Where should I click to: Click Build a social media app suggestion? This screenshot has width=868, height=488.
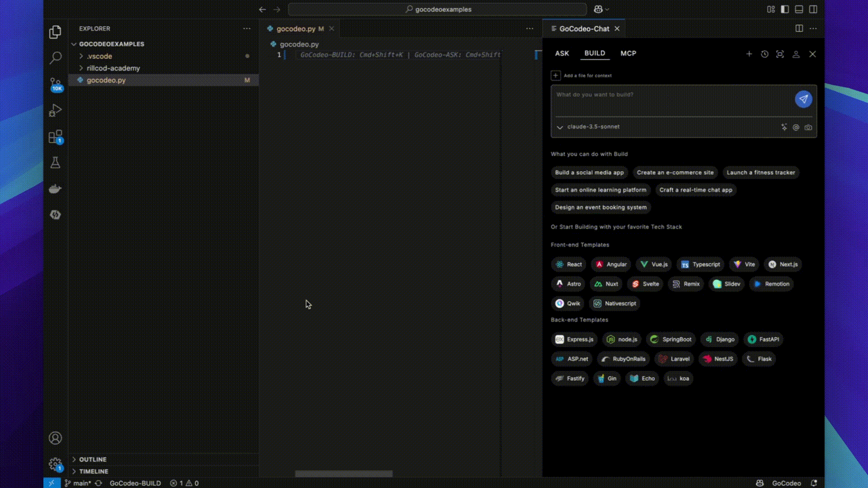point(590,173)
